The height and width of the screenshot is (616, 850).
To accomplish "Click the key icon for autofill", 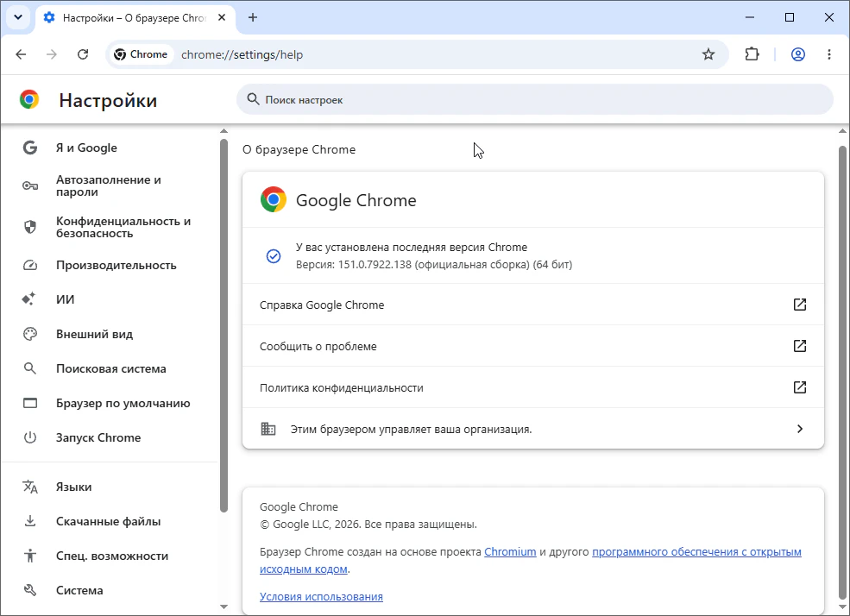I will click(x=30, y=185).
